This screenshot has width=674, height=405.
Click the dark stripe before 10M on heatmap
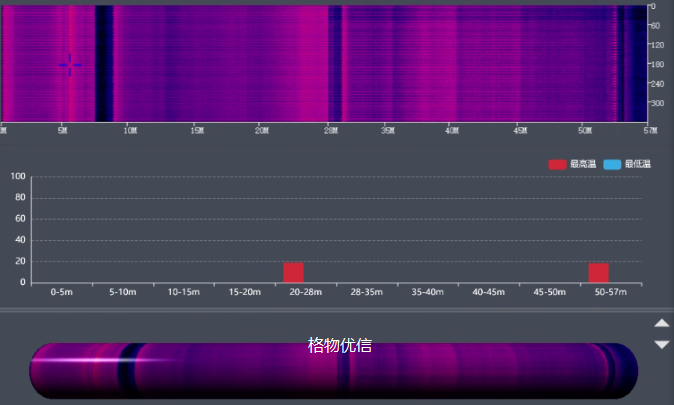tap(102, 60)
